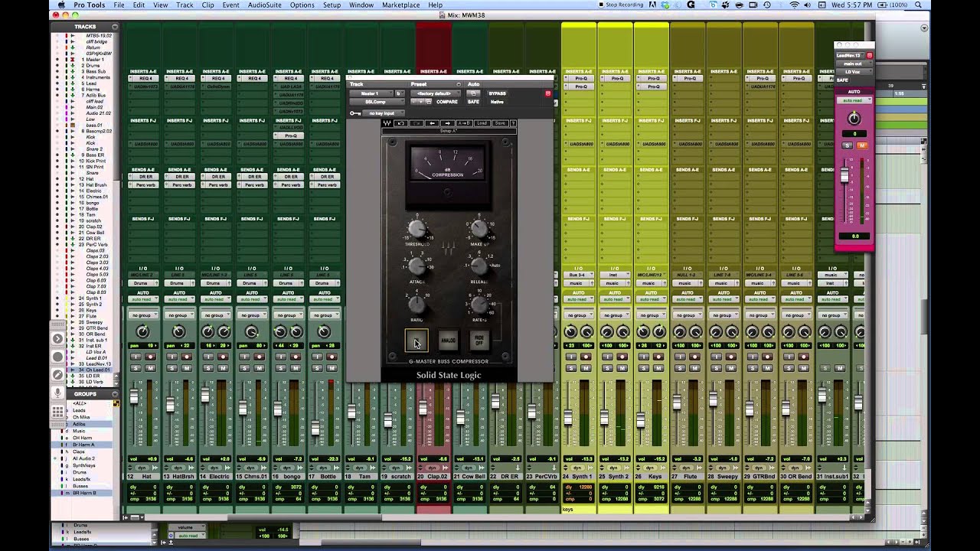Viewport: 980px width, 551px height.
Task: Toggle plugin BYPASS button
Action: click(x=498, y=93)
